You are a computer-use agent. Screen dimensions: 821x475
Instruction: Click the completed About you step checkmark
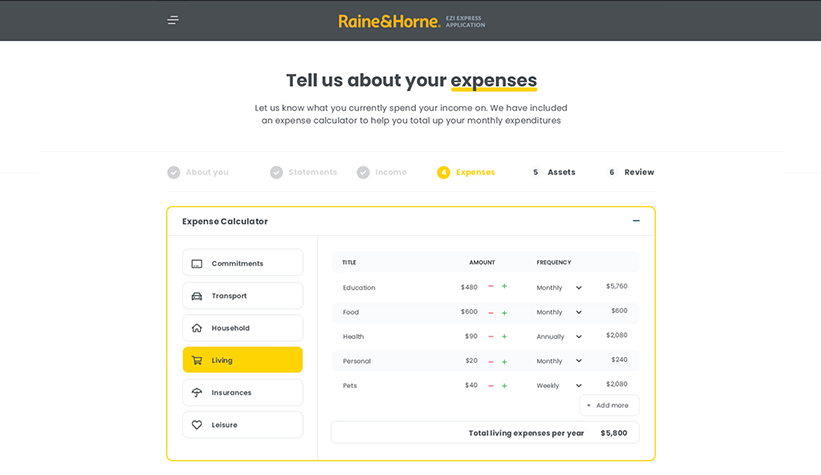pyautogui.click(x=174, y=172)
